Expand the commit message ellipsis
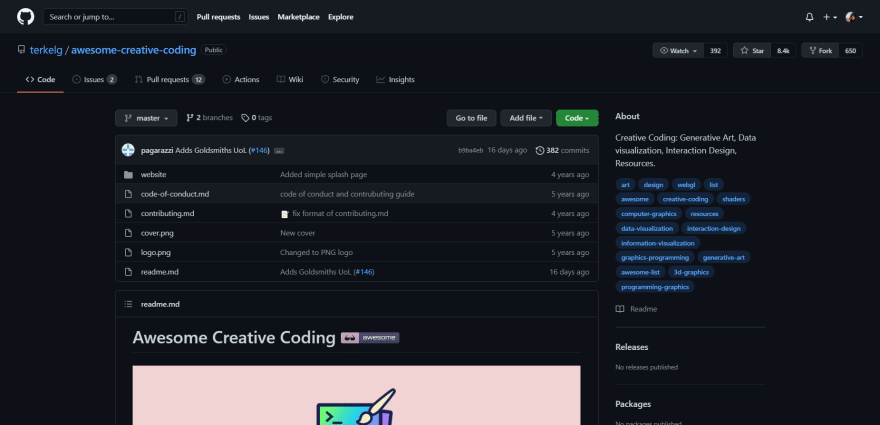Viewport: 880px width, 425px height. [279, 150]
